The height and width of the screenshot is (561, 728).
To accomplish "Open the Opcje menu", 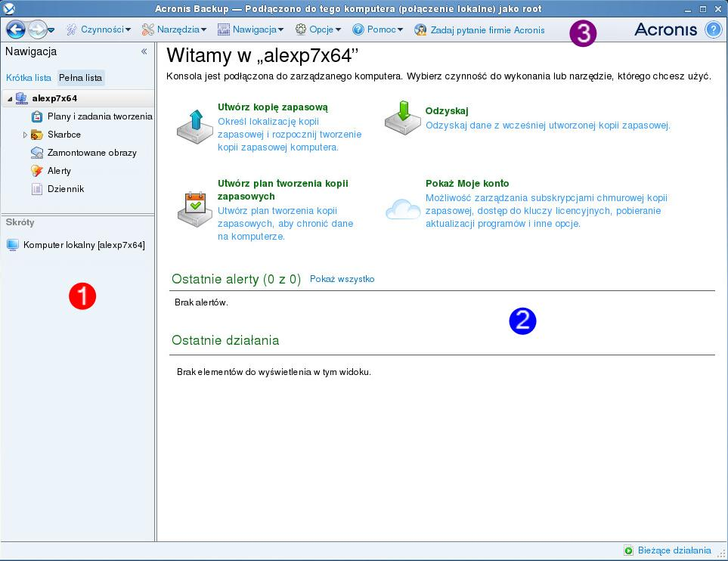I will tap(325, 29).
